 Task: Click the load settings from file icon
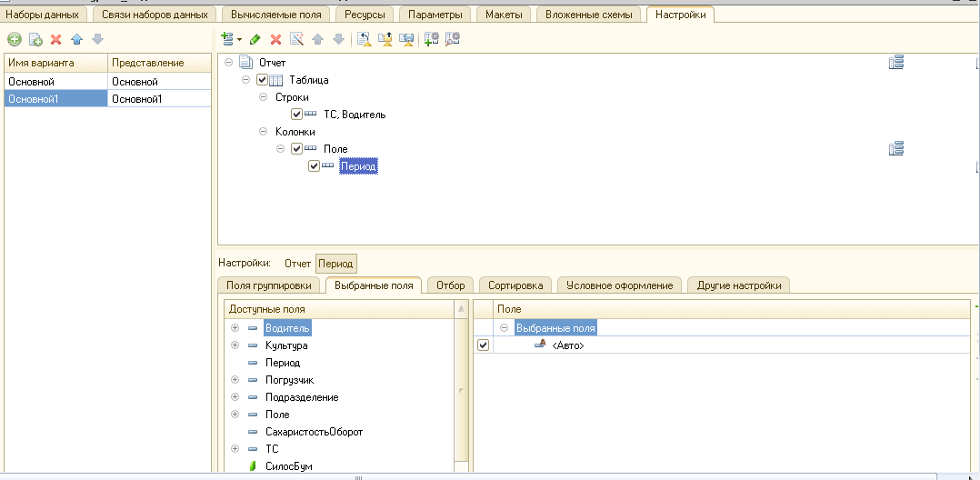385,39
